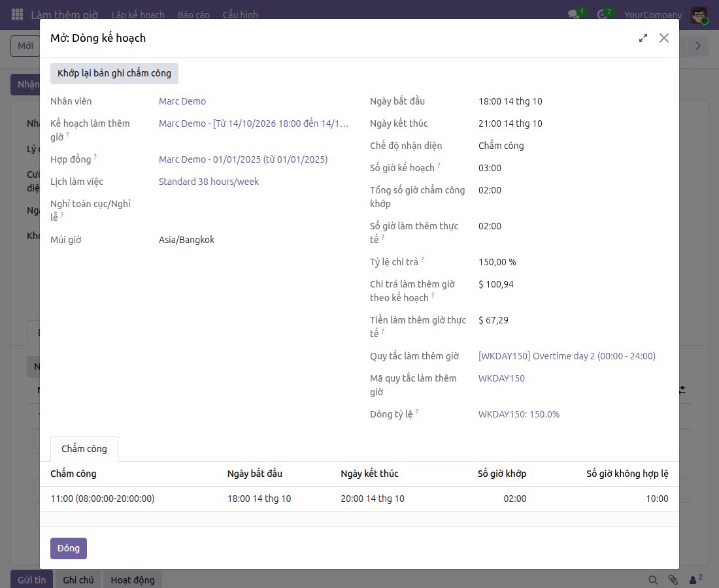The image size is (719, 588).
Task: Open attendance row 11:00 (08:00:00-20:00:00)
Action: [359, 498]
